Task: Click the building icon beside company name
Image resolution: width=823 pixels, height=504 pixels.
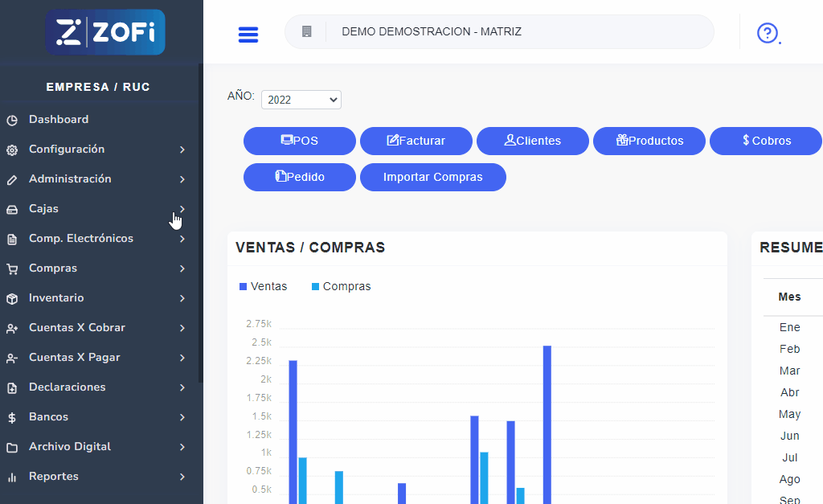Action: click(306, 32)
